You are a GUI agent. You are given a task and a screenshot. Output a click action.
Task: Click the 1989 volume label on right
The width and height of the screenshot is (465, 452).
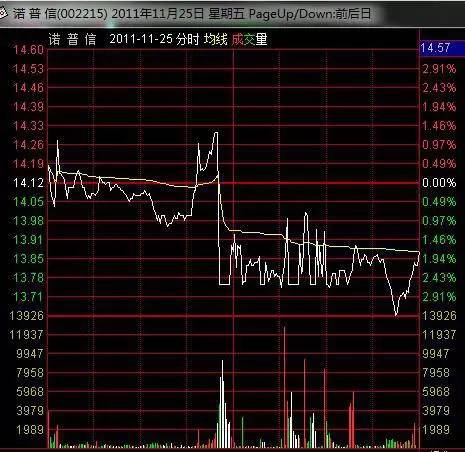point(436,429)
